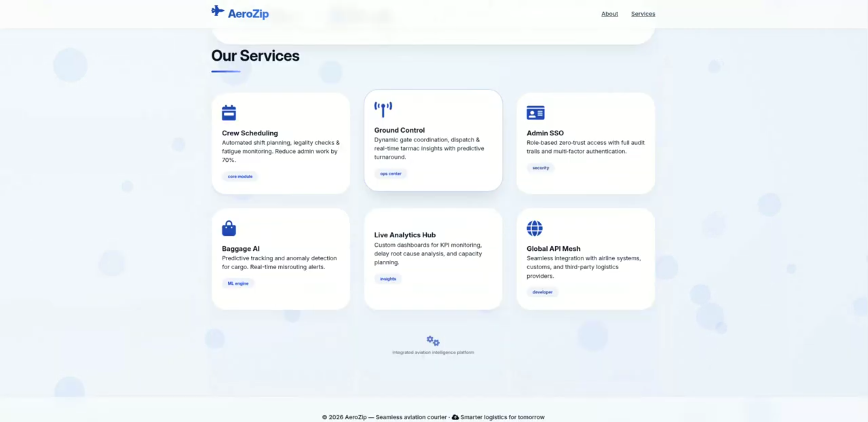Click the 'developer' tag
The image size is (868, 422).
click(542, 292)
